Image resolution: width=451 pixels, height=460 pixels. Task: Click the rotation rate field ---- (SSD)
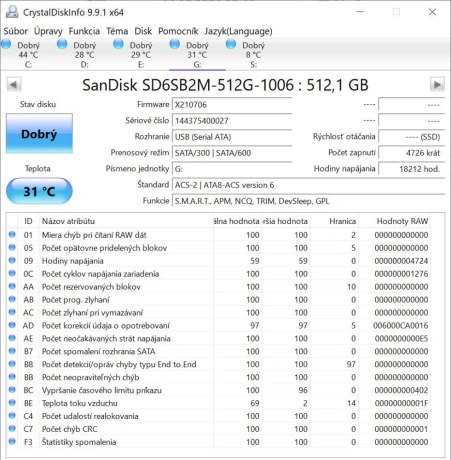[412, 137]
